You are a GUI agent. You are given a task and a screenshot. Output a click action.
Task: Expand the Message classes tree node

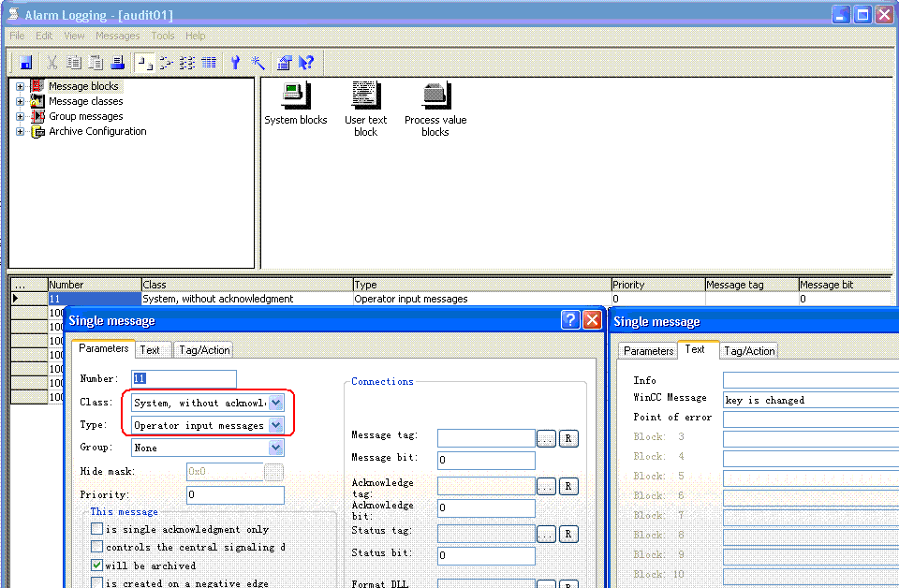(x=20, y=101)
